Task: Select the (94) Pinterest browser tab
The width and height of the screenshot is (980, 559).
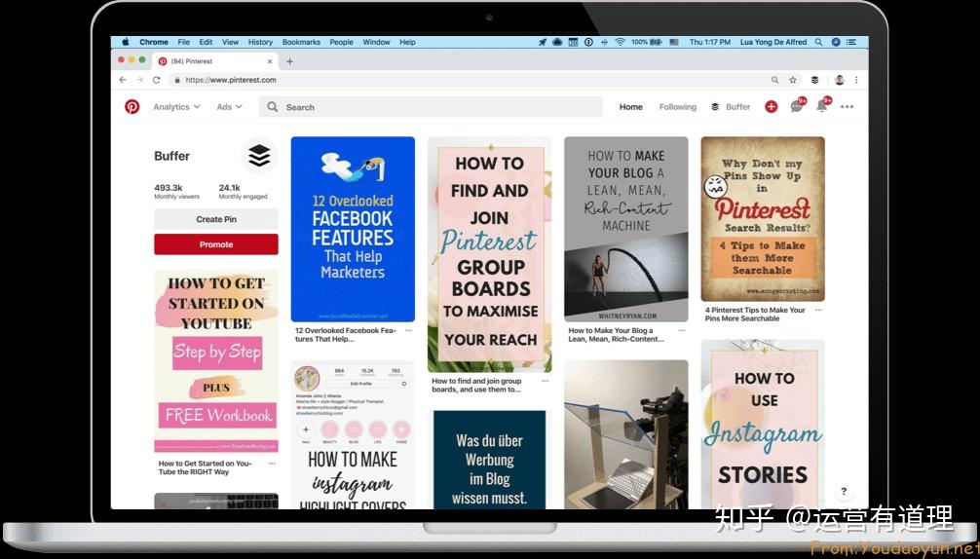Action: (x=215, y=61)
